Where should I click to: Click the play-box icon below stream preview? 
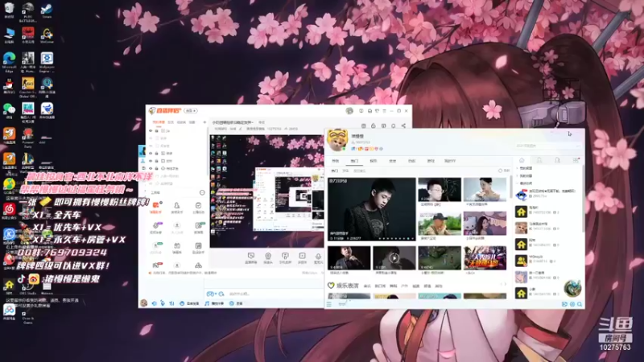(x=303, y=257)
